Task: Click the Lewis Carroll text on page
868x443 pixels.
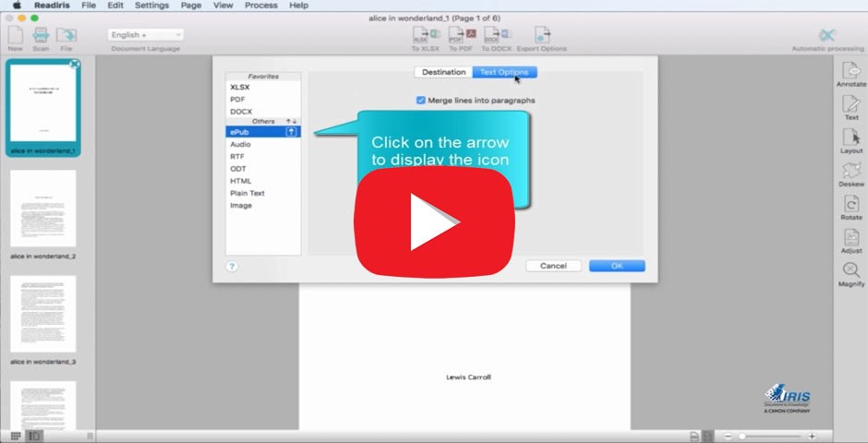Action: point(468,377)
